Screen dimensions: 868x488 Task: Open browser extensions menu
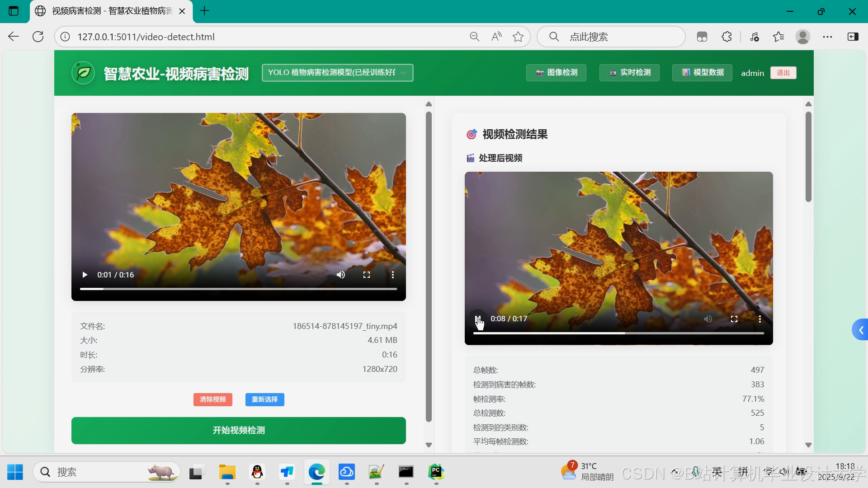point(726,37)
